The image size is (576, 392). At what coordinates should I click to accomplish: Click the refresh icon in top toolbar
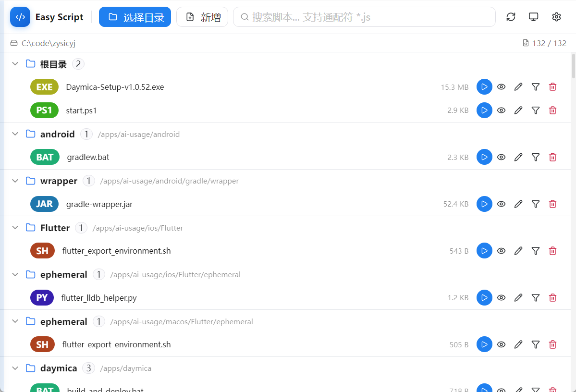click(x=511, y=17)
